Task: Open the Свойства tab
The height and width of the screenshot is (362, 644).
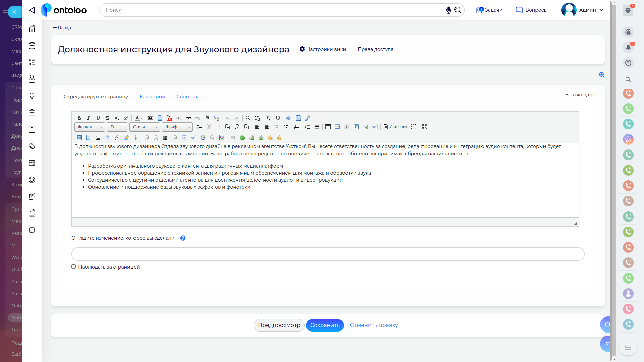Action: (188, 97)
